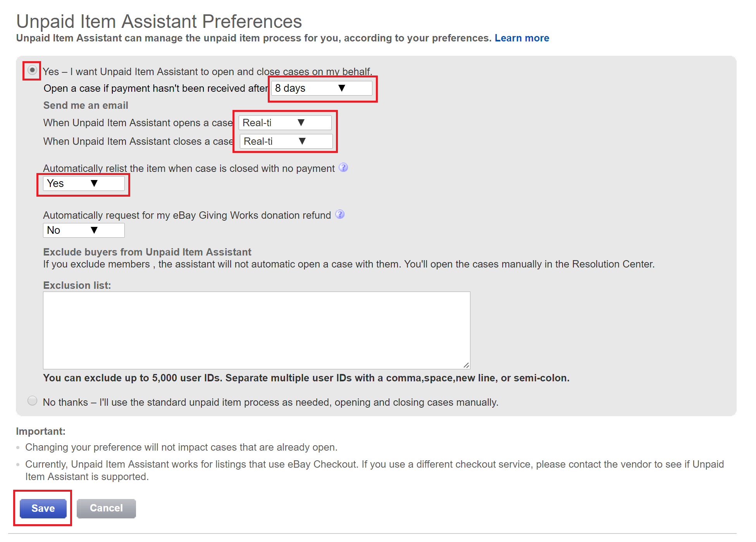756x542 pixels.
Task: Open email frequency dropdown for case closes
Action: click(286, 141)
